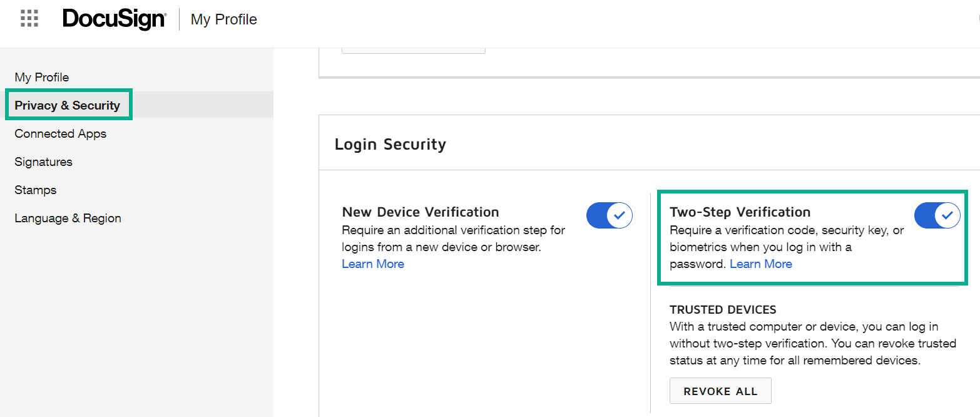The width and height of the screenshot is (980, 417).
Task: Select Language & Region
Action: 68,218
